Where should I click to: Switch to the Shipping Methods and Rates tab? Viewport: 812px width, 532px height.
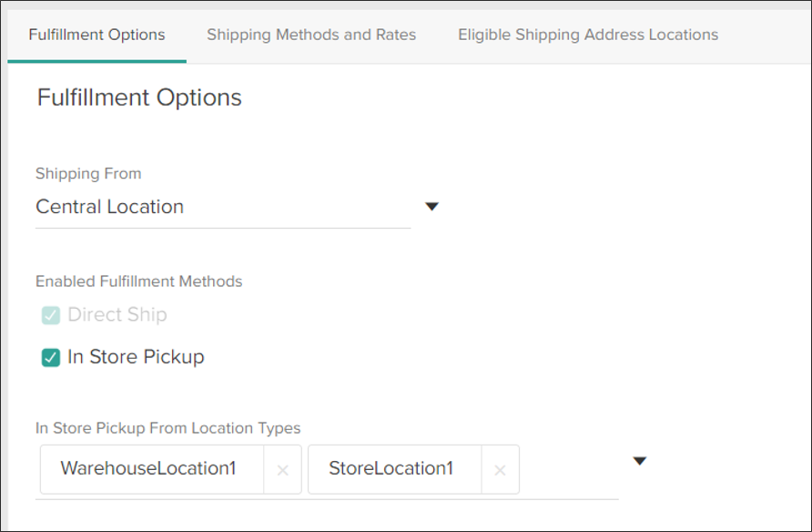coord(311,35)
